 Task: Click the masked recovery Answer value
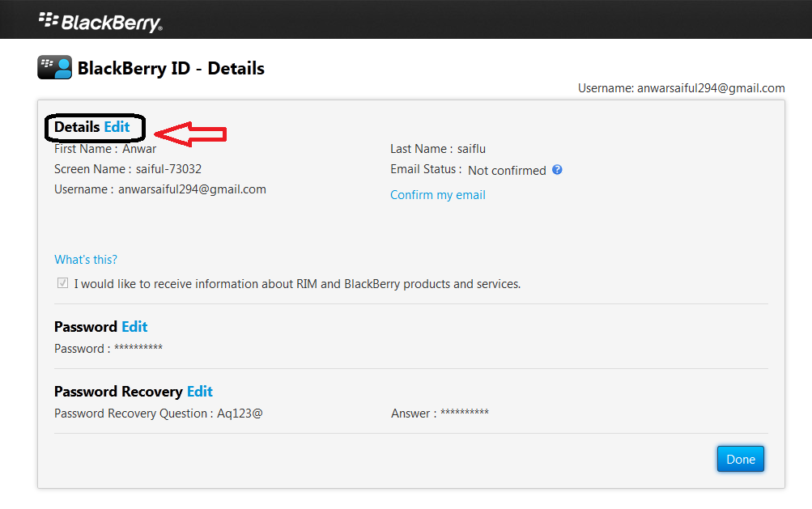click(465, 412)
